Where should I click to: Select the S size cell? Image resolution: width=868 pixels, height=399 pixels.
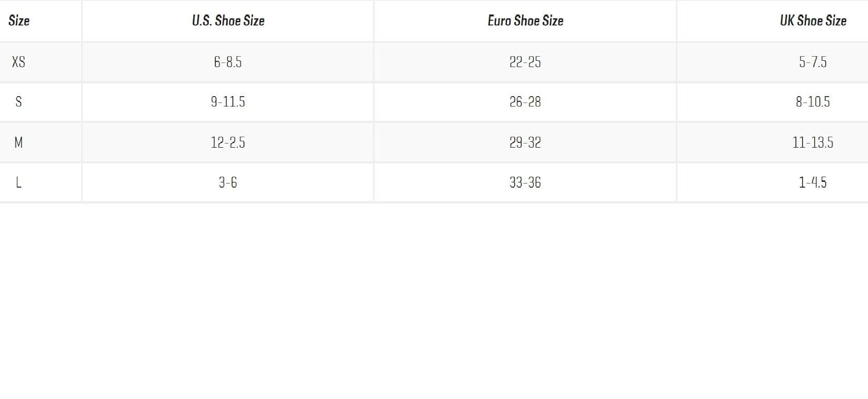coord(19,102)
